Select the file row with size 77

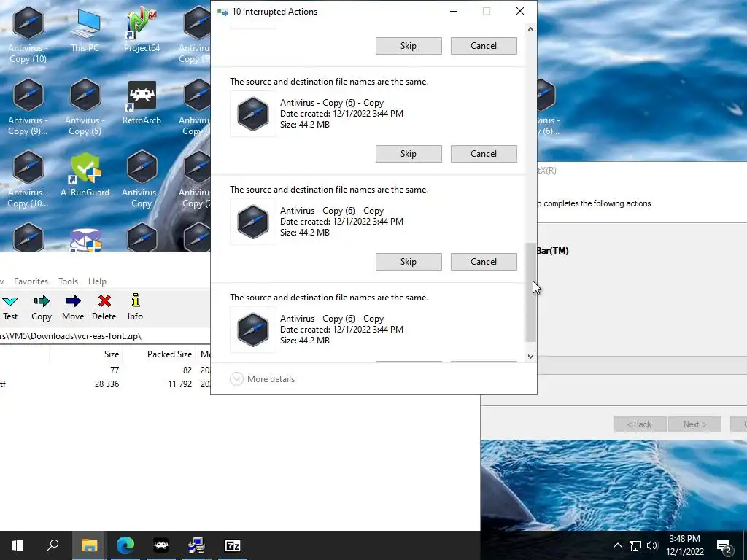[105, 370]
